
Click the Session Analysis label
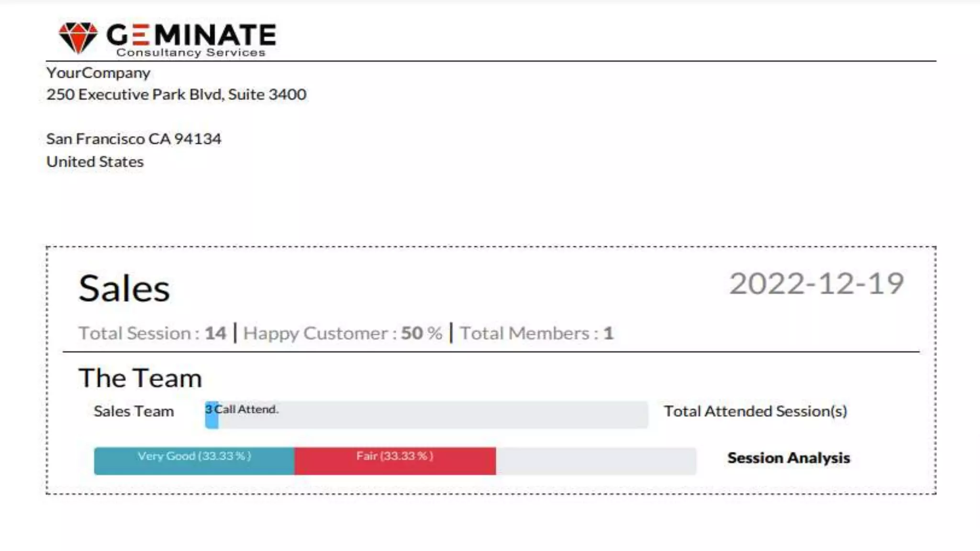tap(789, 458)
